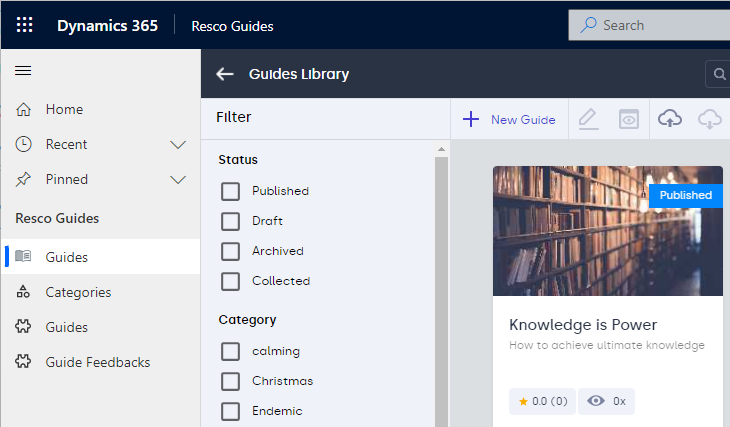
Task: Click the back arrow beside Guides Library
Action: pos(225,74)
